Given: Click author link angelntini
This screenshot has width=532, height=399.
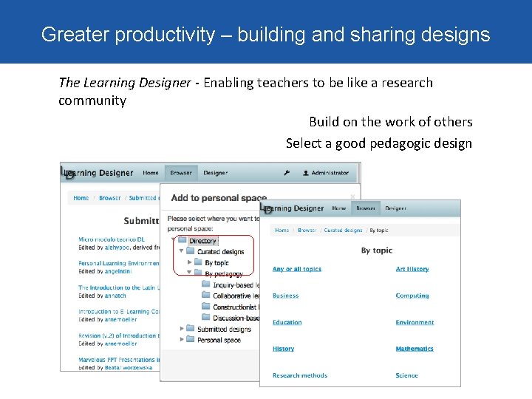Looking at the screenshot, I should (x=118, y=271).
